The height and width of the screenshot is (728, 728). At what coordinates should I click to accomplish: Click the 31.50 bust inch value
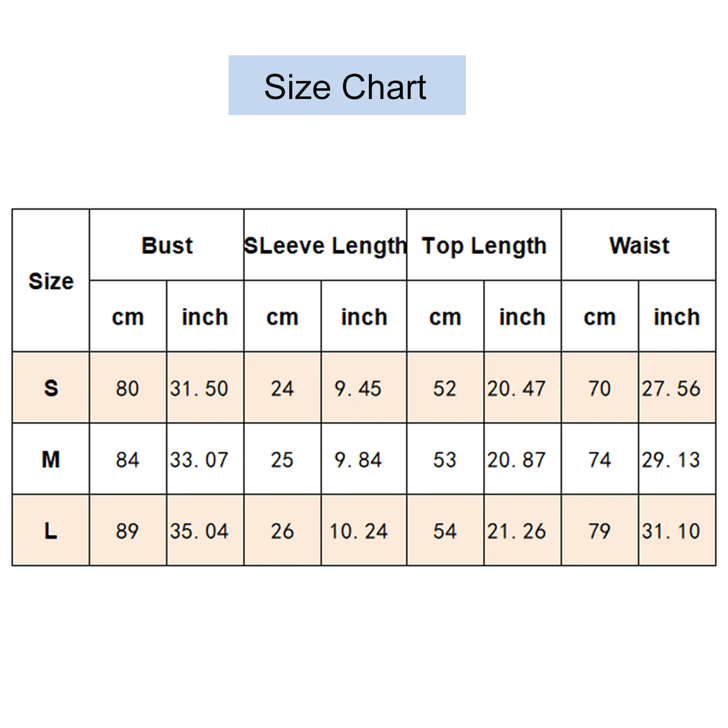199,388
